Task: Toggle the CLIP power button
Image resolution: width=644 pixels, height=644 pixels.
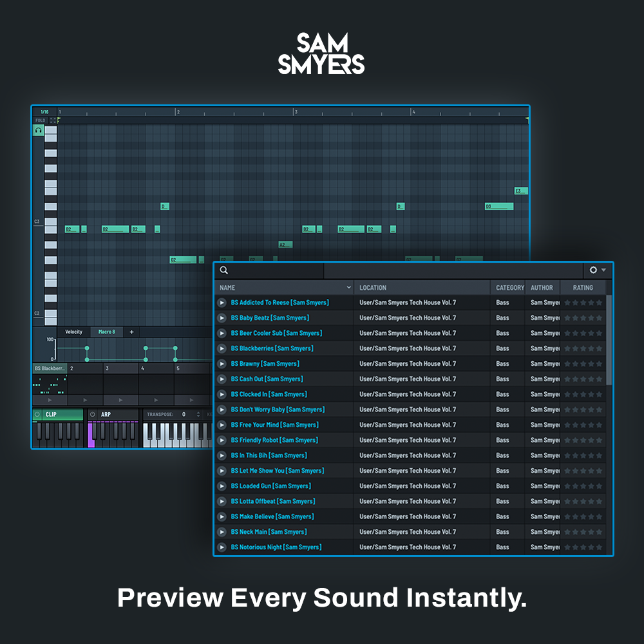Action: [37, 414]
